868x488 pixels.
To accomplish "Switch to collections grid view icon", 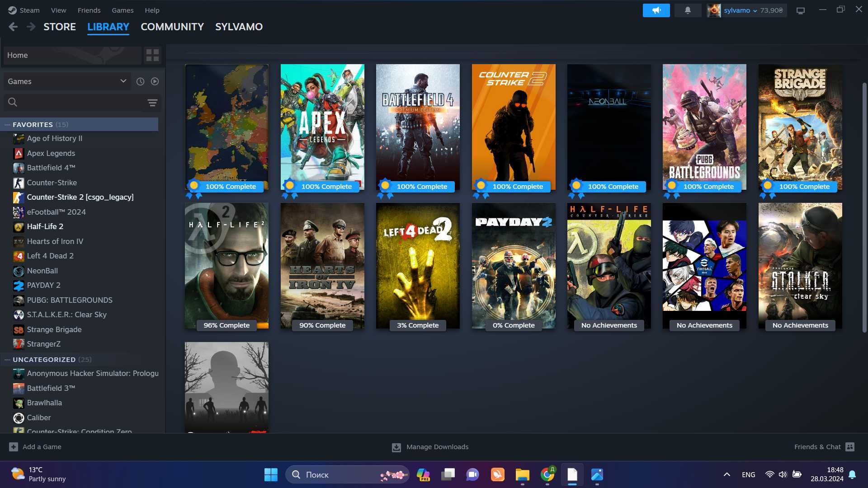I will pyautogui.click(x=152, y=55).
